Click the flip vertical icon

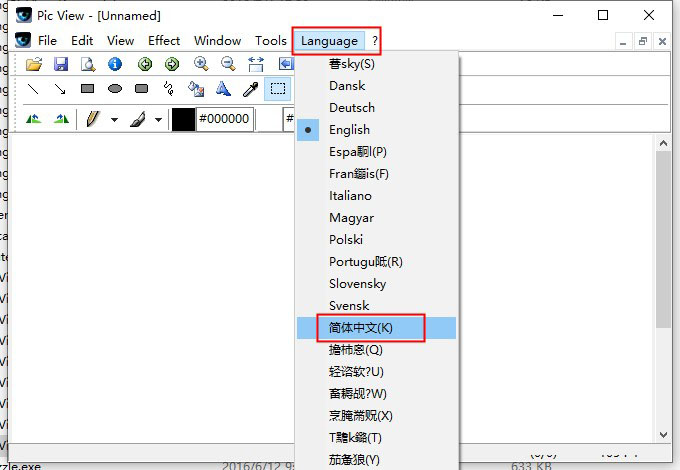[x=61, y=118]
